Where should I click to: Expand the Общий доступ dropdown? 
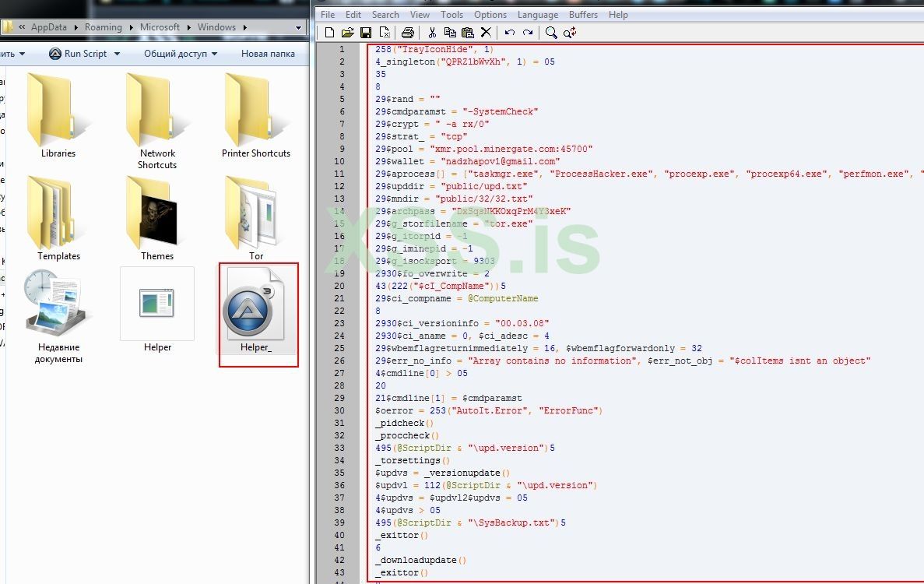215,54
